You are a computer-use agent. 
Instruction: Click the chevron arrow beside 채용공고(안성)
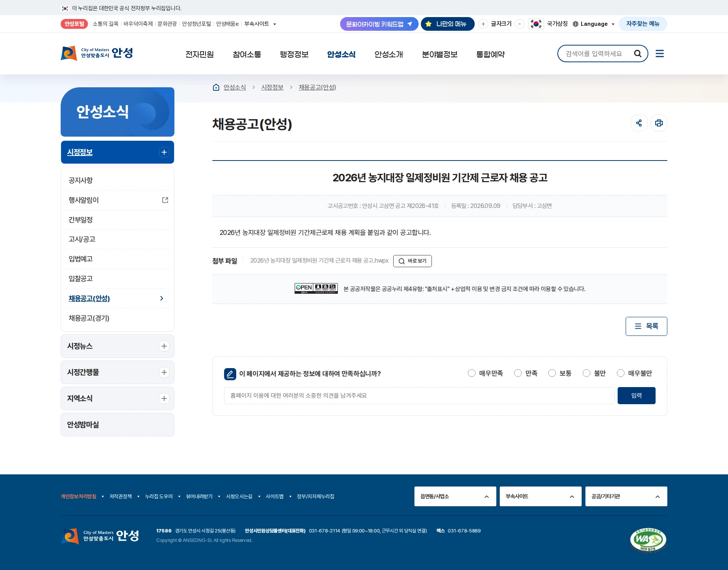pos(162,298)
